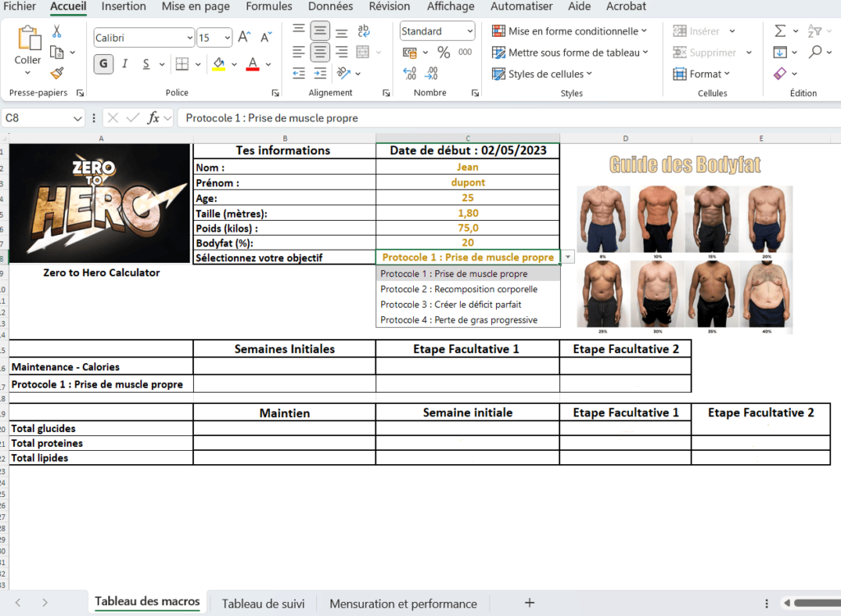Open the Insertion ribbon tab

[123, 7]
